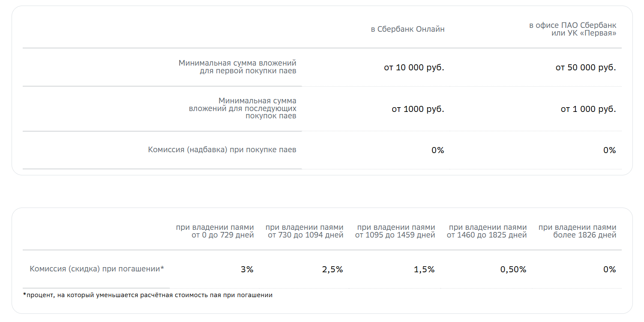Select the 0,50% redemption commission value
This screenshot has width=644, height=322.
click(513, 269)
